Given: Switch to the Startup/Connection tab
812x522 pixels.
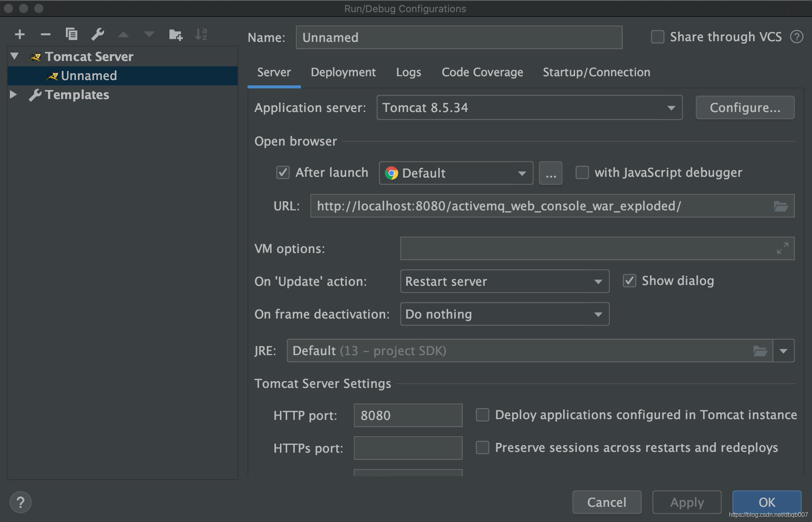Looking at the screenshot, I should [596, 72].
